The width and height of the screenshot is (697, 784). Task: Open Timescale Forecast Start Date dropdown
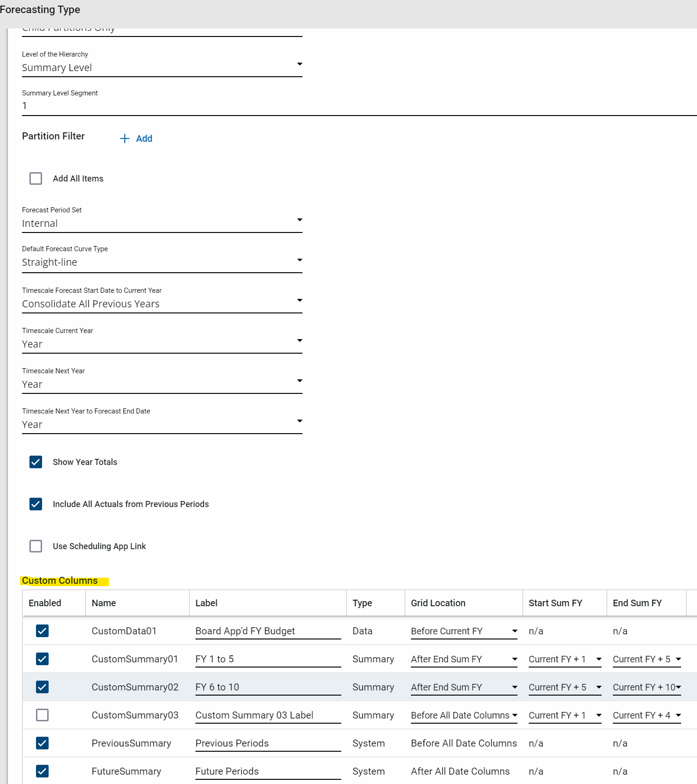coord(162,304)
